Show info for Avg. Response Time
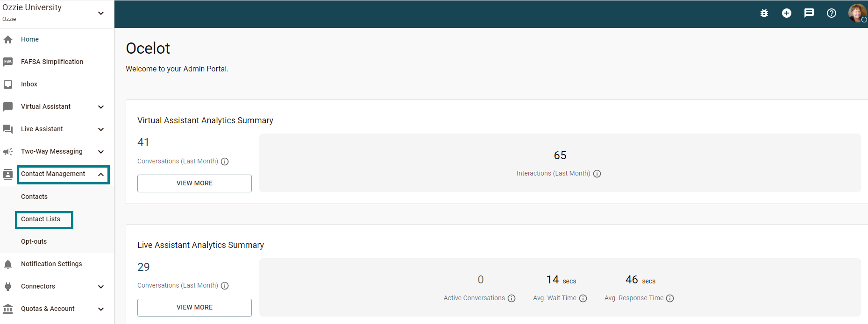Image resolution: width=868 pixels, height=324 pixels. point(670,298)
